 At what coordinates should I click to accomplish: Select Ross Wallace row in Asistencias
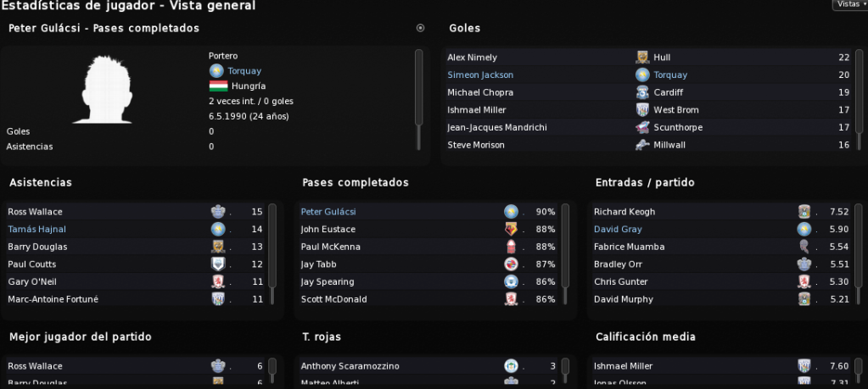coord(136,211)
